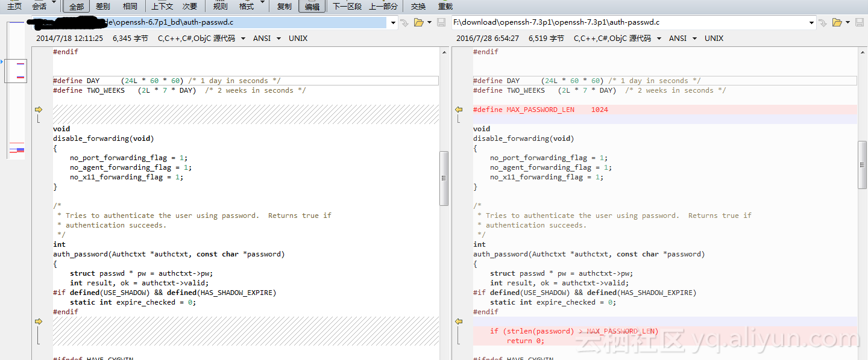Click the right file path openssh-7.3p1 field
The image size is (868, 360).
click(x=630, y=22)
